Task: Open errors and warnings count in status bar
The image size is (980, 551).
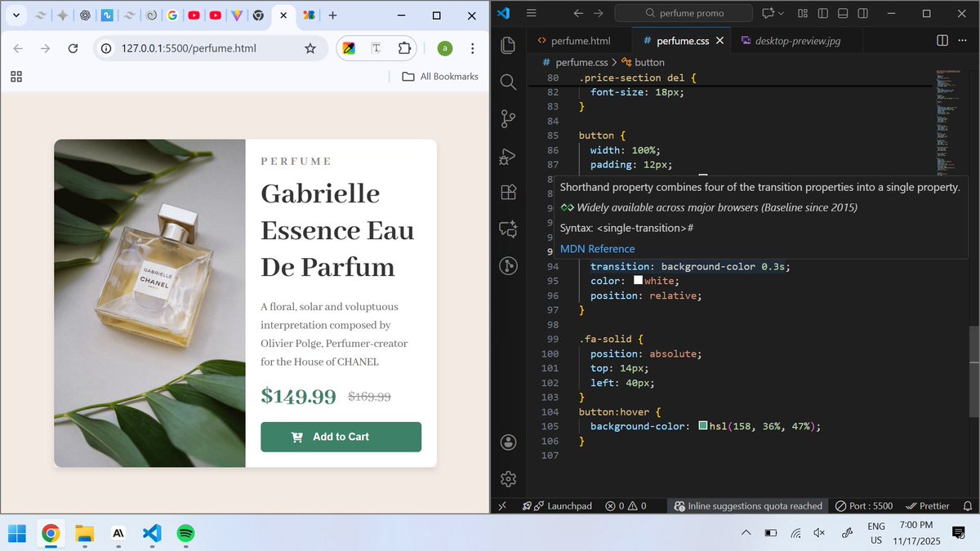Action: click(x=626, y=506)
